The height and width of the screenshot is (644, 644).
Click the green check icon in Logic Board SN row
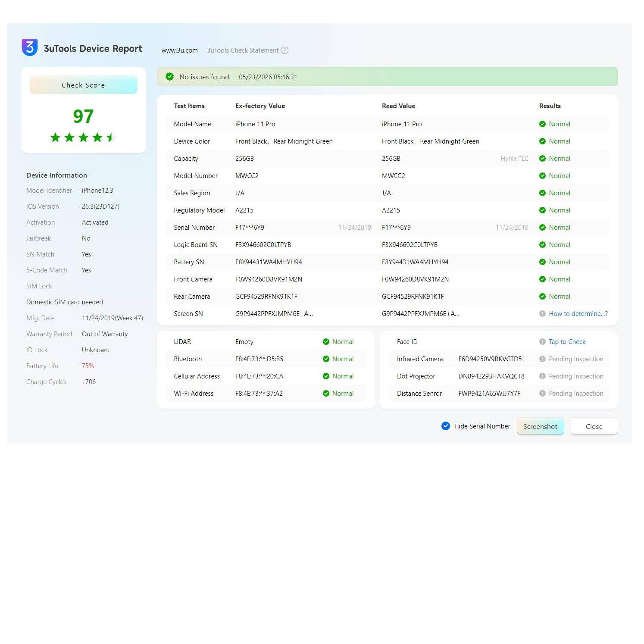pos(542,245)
